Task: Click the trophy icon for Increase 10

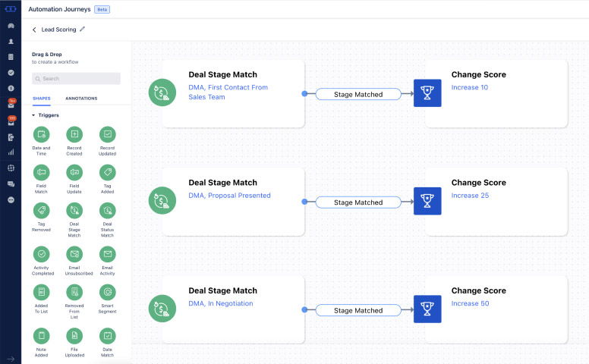Action: 427,93
